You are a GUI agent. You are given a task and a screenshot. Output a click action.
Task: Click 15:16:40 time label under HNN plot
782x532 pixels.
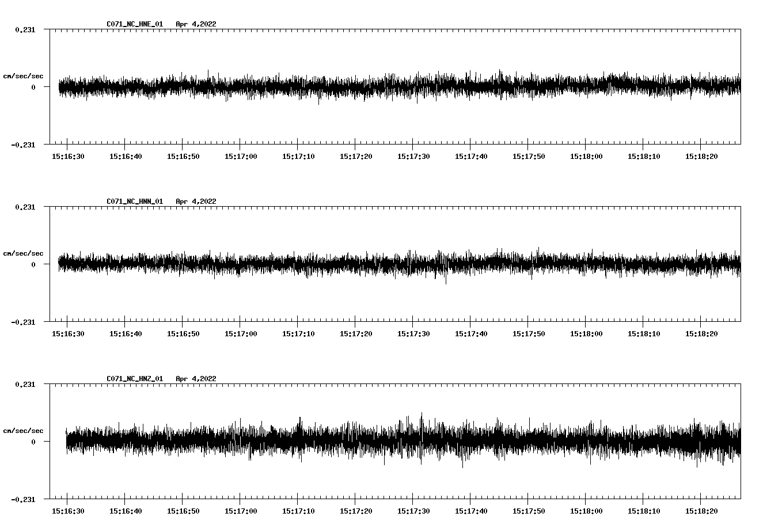tap(126, 334)
